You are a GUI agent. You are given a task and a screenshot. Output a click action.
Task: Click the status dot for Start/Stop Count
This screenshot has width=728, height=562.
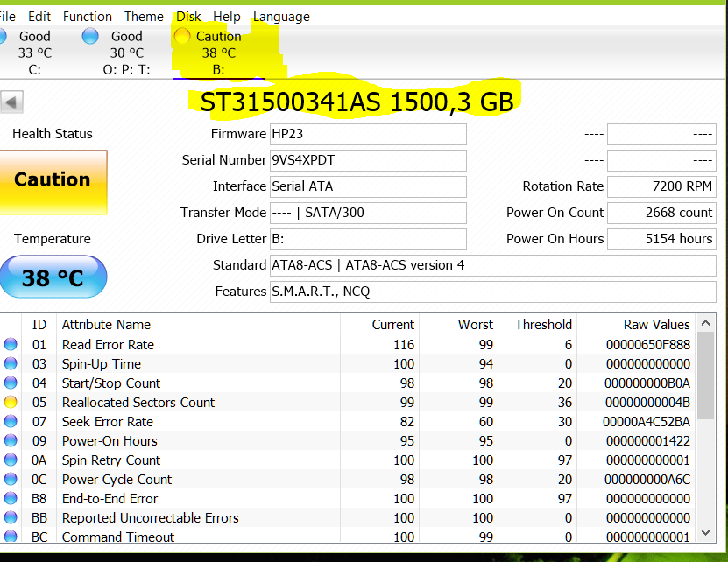[11, 383]
